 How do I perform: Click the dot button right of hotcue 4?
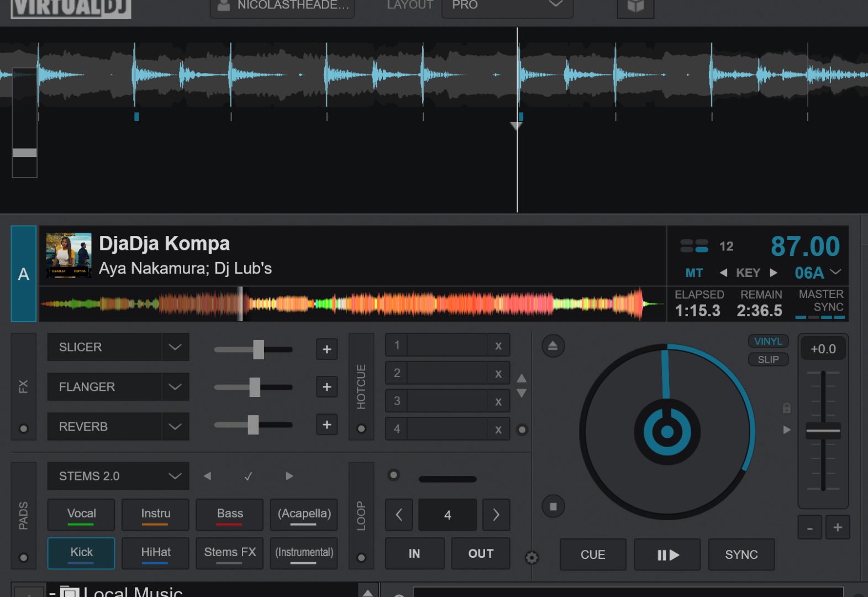(x=522, y=430)
